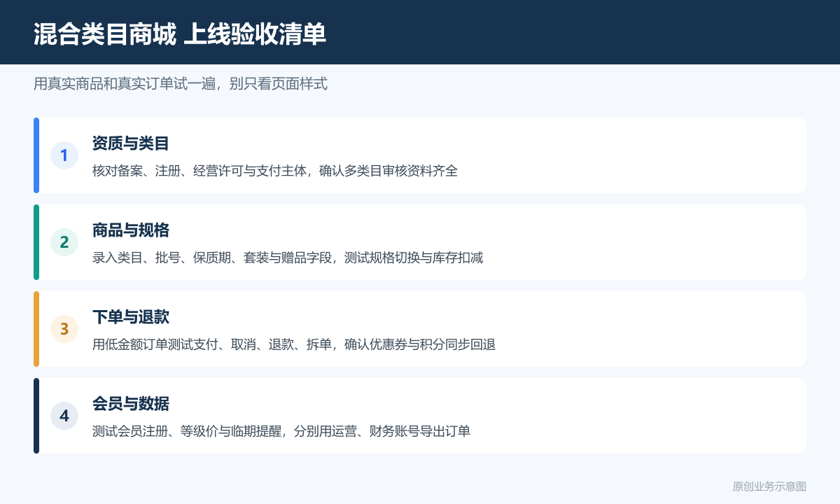Click the number 2 circle badge
The width and height of the screenshot is (840, 504).
[x=64, y=242]
